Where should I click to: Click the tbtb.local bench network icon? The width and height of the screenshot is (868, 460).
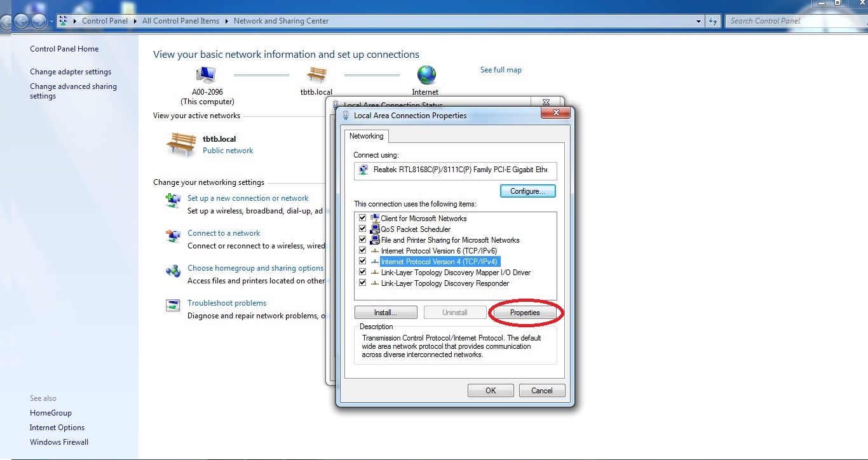tap(316, 75)
